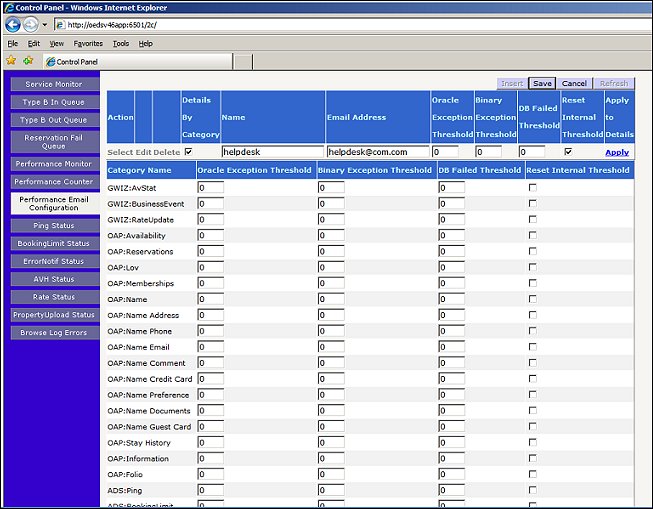Click the browser Back arrow button
The image size is (653, 509).
(x=13, y=25)
